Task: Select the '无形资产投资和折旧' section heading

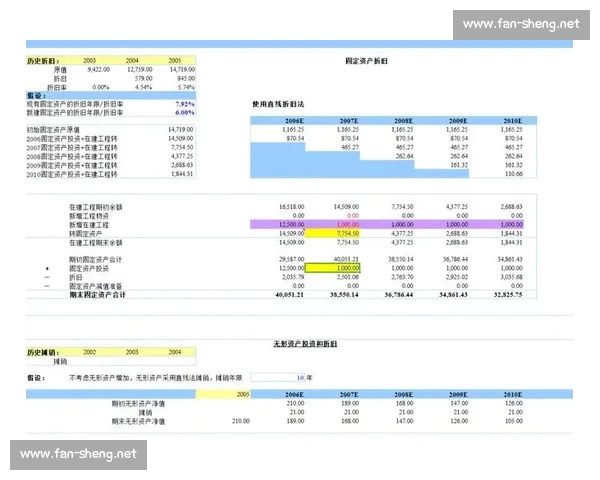Action: pyautogui.click(x=305, y=344)
